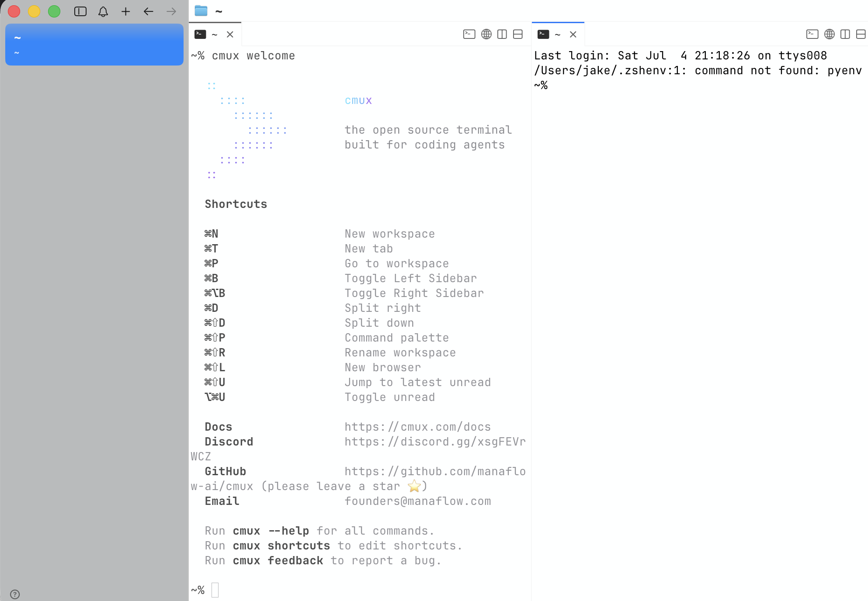868x601 pixels.
Task: Close the right pane terminal tab
Action: [x=573, y=34]
